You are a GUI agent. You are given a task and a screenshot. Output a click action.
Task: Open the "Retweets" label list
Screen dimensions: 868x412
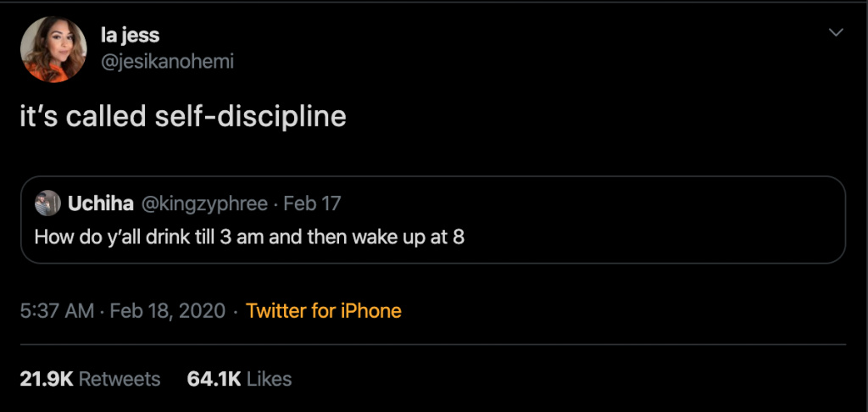point(120,379)
